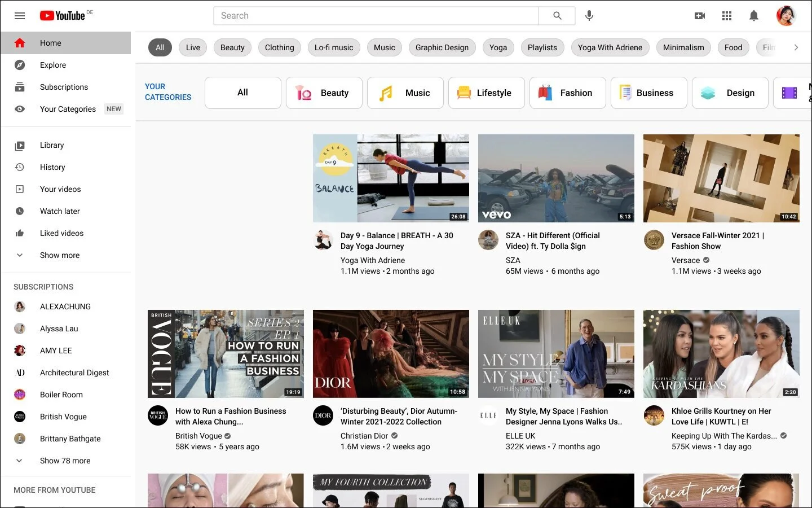Open AMY LEE subscription channel

click(65, 351)
